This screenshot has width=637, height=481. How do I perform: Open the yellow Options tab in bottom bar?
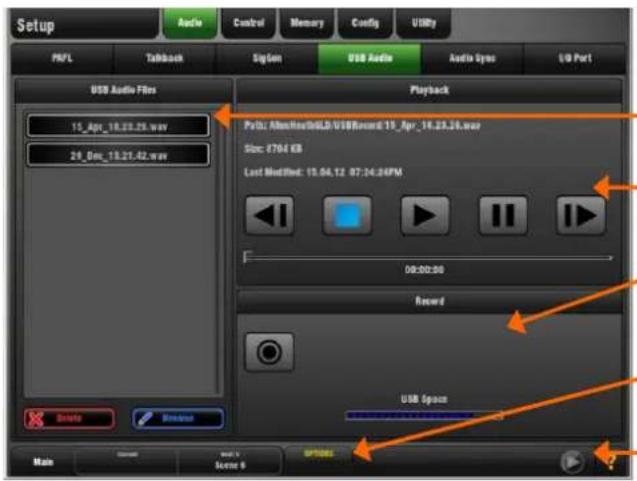pyautogui.click(x=318, y=454)
